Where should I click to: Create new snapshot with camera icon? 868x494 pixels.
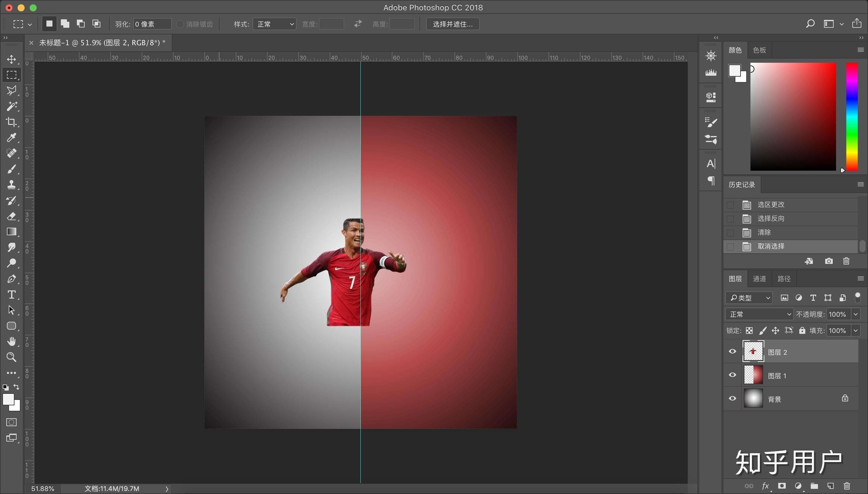click(829, 261)
